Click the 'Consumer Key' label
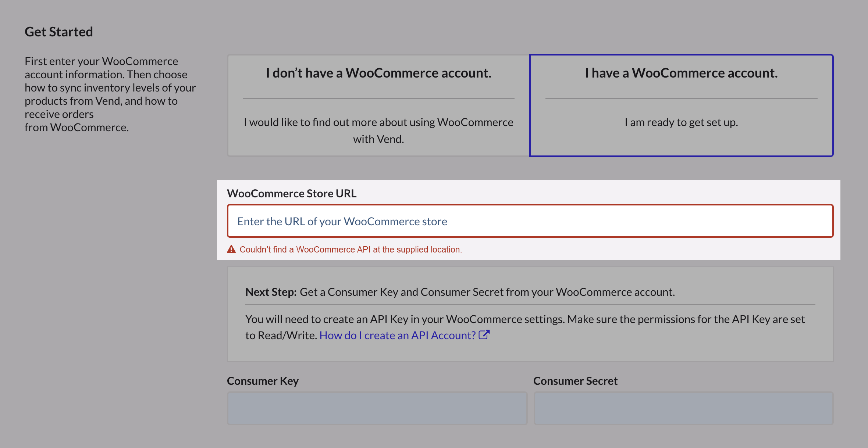This screenshot has width=868, height=448. coord(263,381)
